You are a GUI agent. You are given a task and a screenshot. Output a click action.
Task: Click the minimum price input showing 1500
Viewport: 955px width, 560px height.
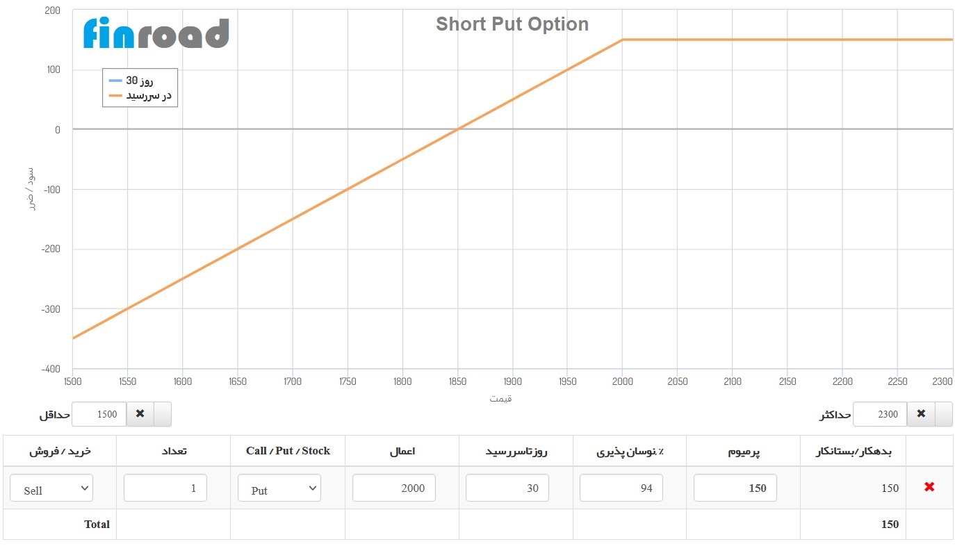click(99, 413)
